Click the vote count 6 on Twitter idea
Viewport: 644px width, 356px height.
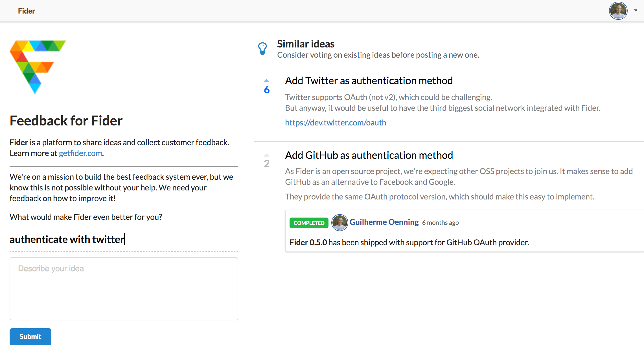click(x=267, y=90)
